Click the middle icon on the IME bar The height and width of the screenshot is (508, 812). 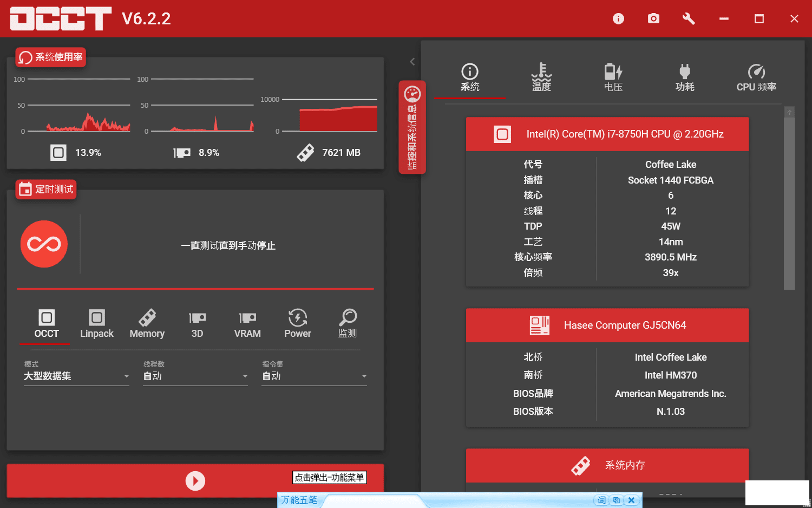(x=617, y=500)
